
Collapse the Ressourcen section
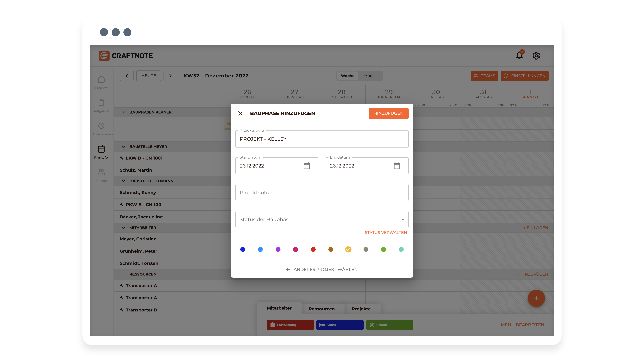tap(123, 274)
